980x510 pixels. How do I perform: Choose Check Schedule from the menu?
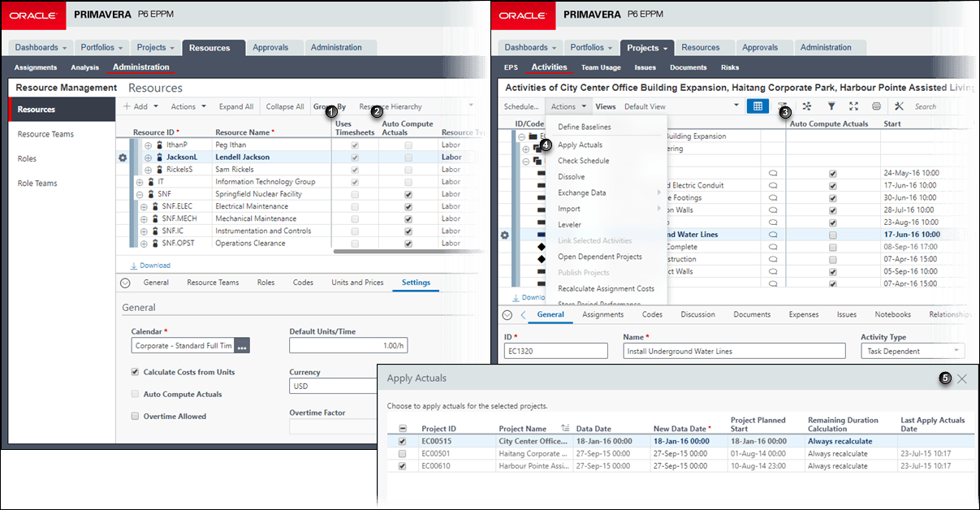(x=583, y=161)
